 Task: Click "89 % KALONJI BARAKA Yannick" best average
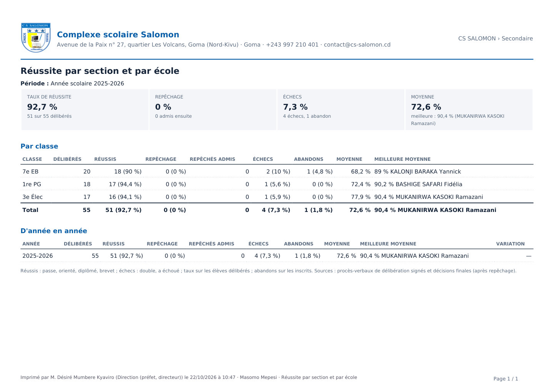click(417, 172)
